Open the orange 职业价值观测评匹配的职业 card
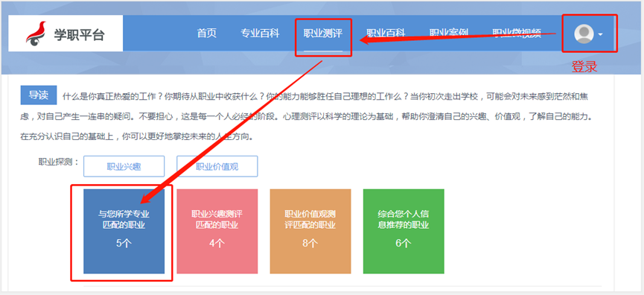644x295 pixels. coord(310,232)
